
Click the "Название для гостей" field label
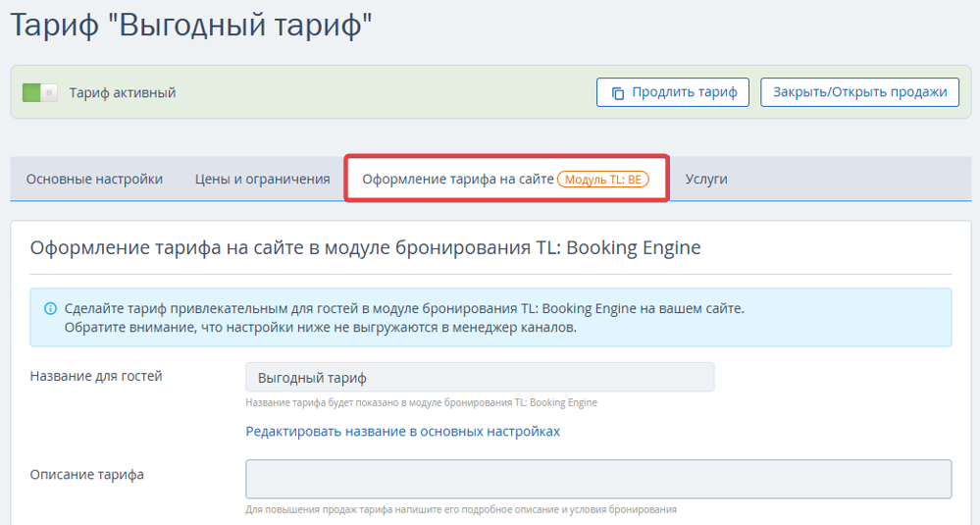96,376
